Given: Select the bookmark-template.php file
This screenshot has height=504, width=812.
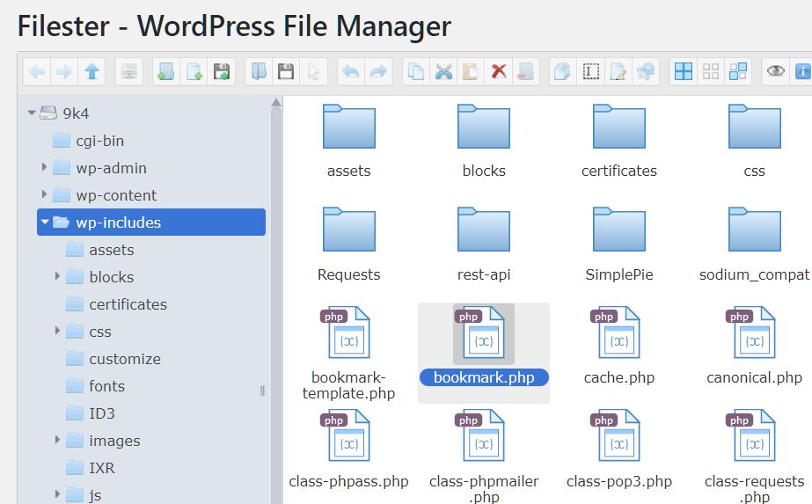Looking at the screenshot, I should pos(349,354).
